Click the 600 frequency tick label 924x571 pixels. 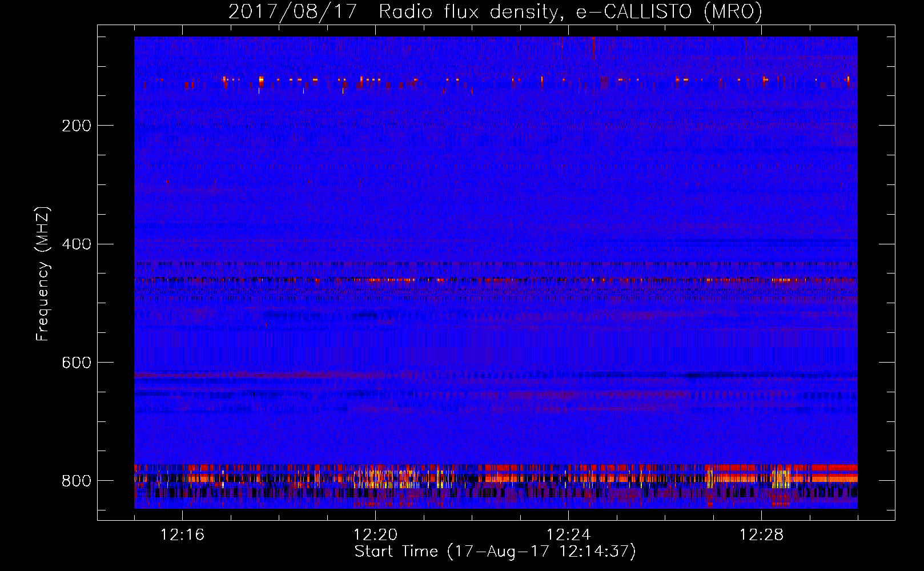(x=76, y=363)
